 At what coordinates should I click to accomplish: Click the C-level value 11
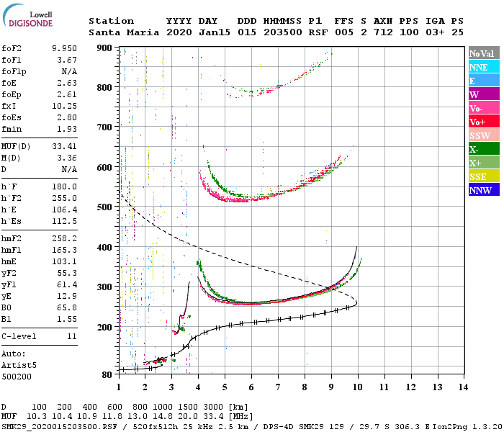pyautogui.click(x=72, y=336)
